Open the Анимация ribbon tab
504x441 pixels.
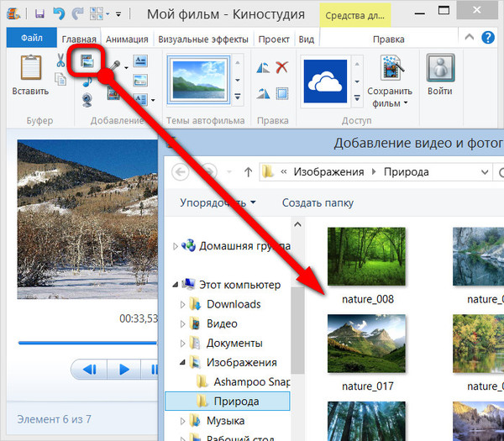[x=128, y=39]
